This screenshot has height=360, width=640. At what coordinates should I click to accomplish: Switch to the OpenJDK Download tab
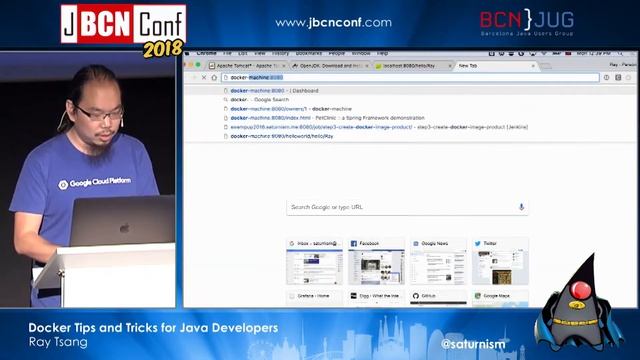click(x=330, y=66)
